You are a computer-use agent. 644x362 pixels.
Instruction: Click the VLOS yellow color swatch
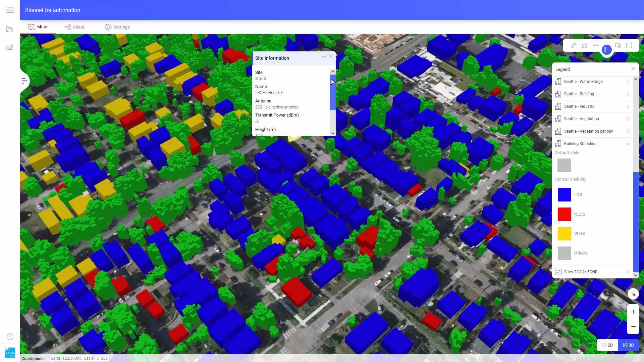564,234
